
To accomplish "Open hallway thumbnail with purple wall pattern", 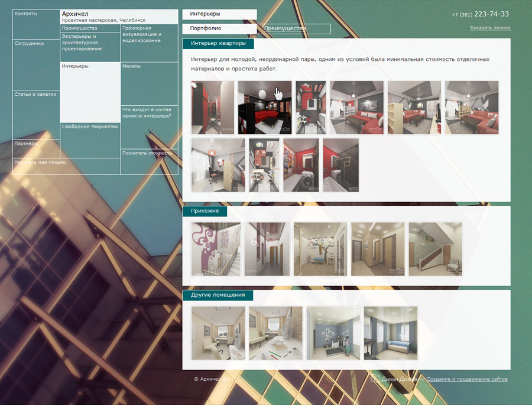I will pyautogui.click(x=216, y=249).
